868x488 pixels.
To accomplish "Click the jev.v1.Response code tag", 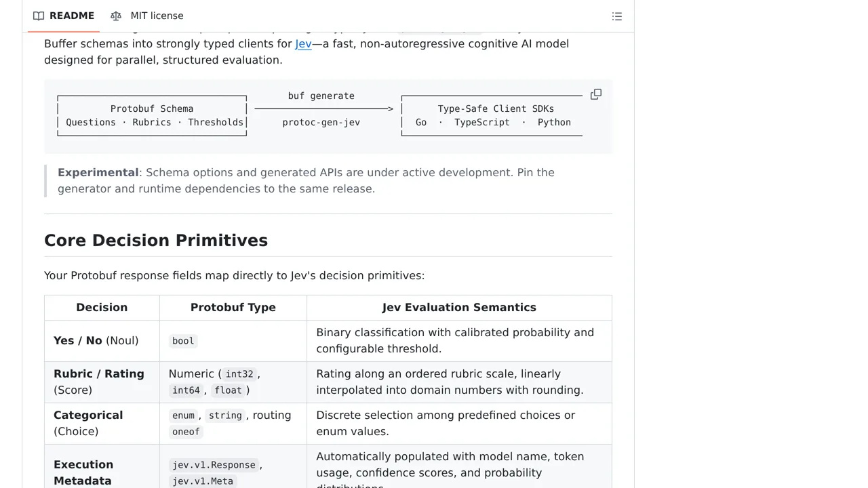I will [x=214, y=465].
